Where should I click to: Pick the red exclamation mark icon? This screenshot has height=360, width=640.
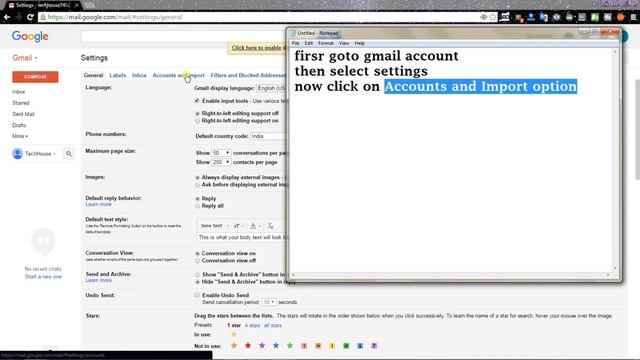point(304,346)
